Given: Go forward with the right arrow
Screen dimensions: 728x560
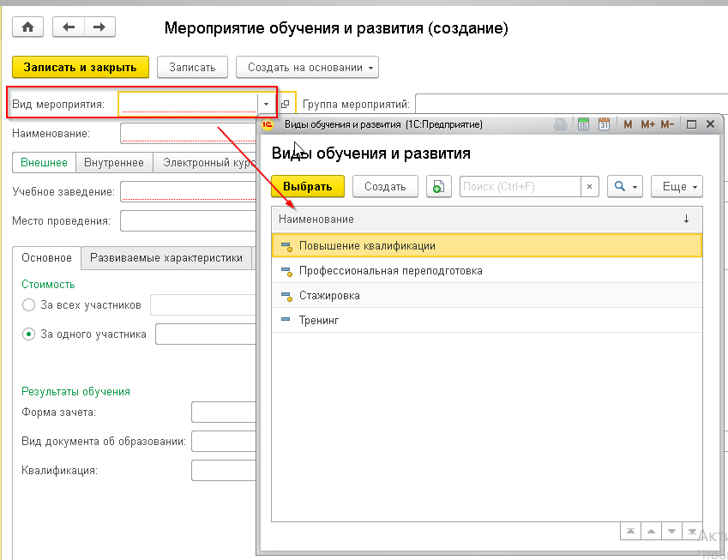Looking at the screenshot, I should pos(99,27).
